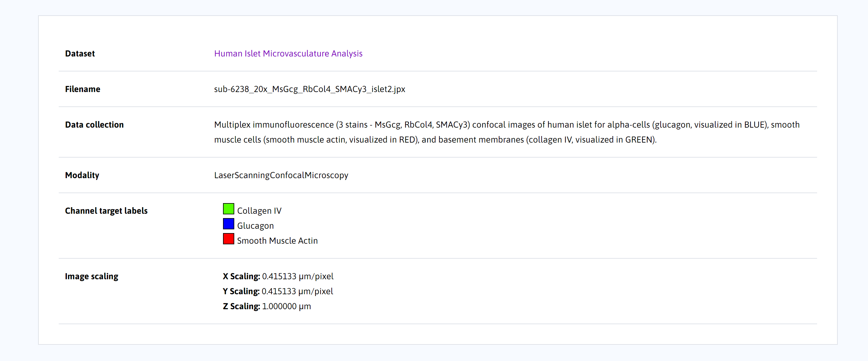Click the green Collagen IV color swatch
Viewport: 868px width, 361px height.
pyautogui.click(x=228, y=209)
